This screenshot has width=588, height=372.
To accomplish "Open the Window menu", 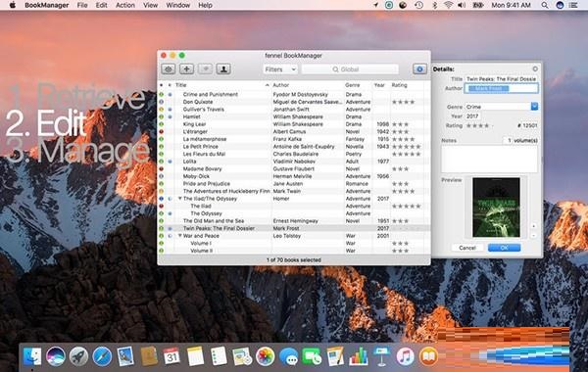I will pyautogui.click(x=177, y=5).
